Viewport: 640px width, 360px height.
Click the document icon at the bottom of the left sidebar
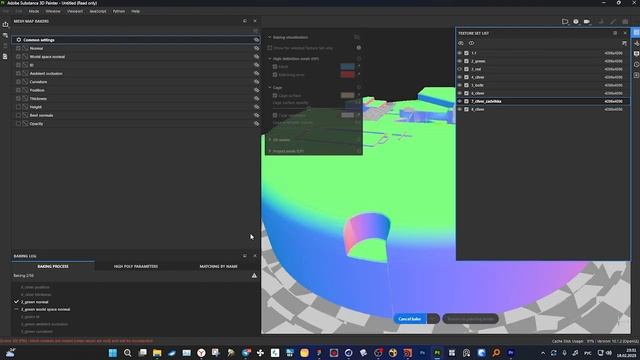click(x=5, y=56)
